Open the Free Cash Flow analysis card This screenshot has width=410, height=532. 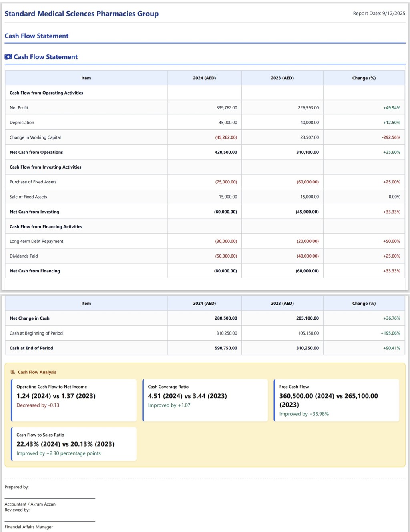(x=336, y=400)
